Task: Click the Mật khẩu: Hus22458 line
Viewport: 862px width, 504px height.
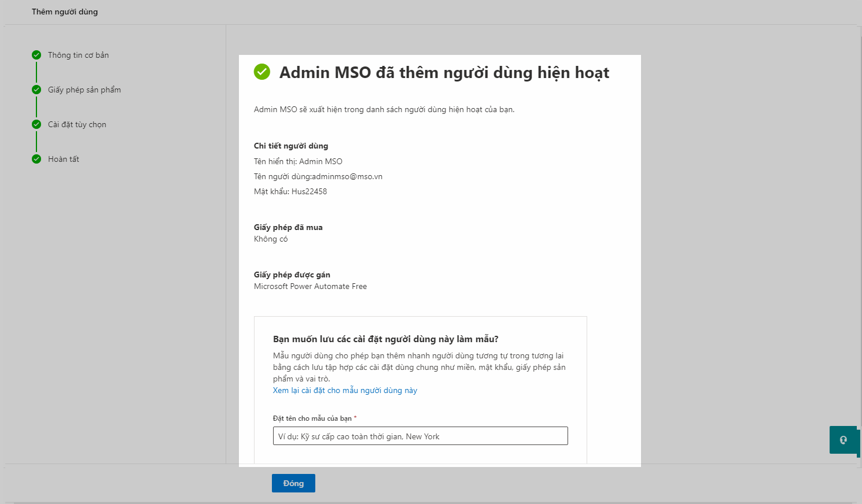Action: click(x=290, y=192)
